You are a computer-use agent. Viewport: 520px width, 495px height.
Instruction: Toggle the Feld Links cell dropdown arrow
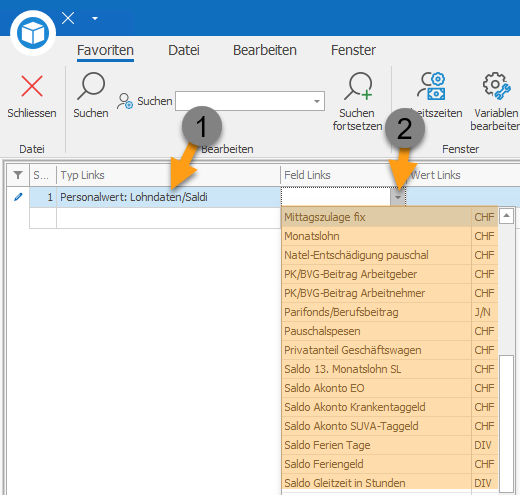pos(397,197)
